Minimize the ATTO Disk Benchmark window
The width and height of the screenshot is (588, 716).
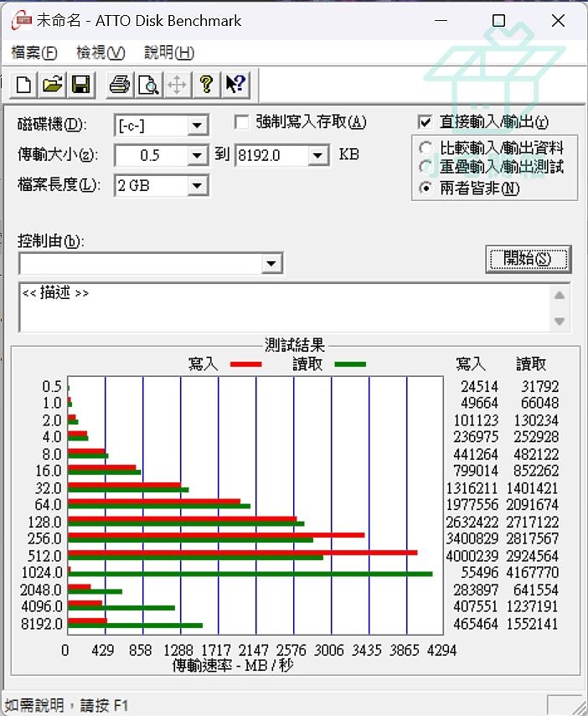(x=441, y=21)
